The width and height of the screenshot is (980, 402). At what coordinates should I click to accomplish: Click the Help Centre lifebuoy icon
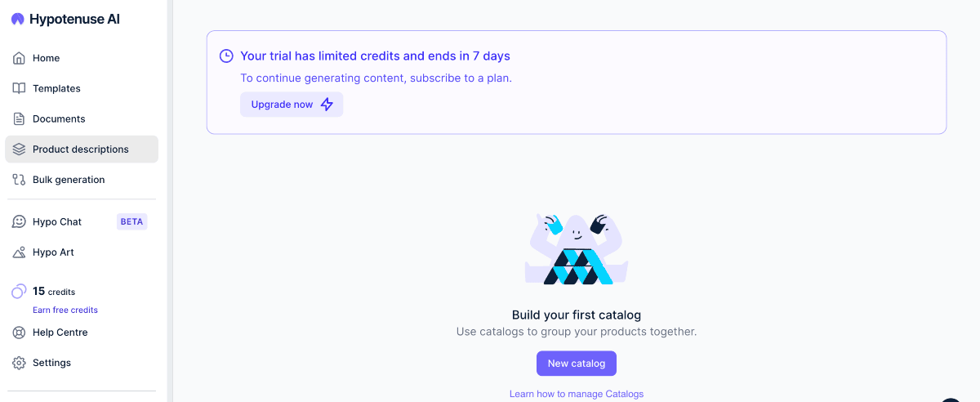click(19, 333)
